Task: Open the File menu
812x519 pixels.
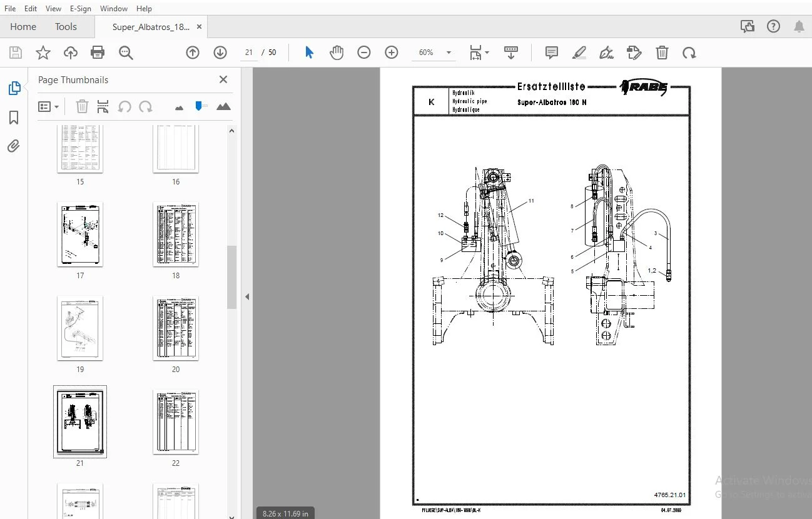Action: click(10, 9)
